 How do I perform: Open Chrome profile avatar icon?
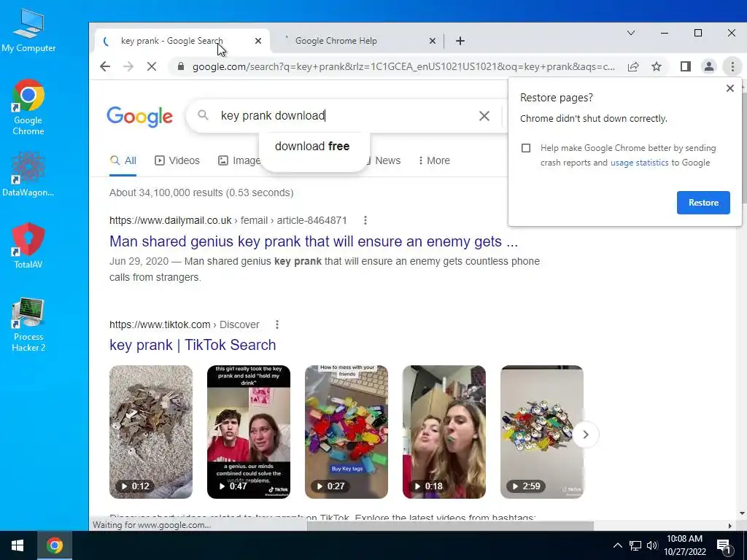point(709,66)
